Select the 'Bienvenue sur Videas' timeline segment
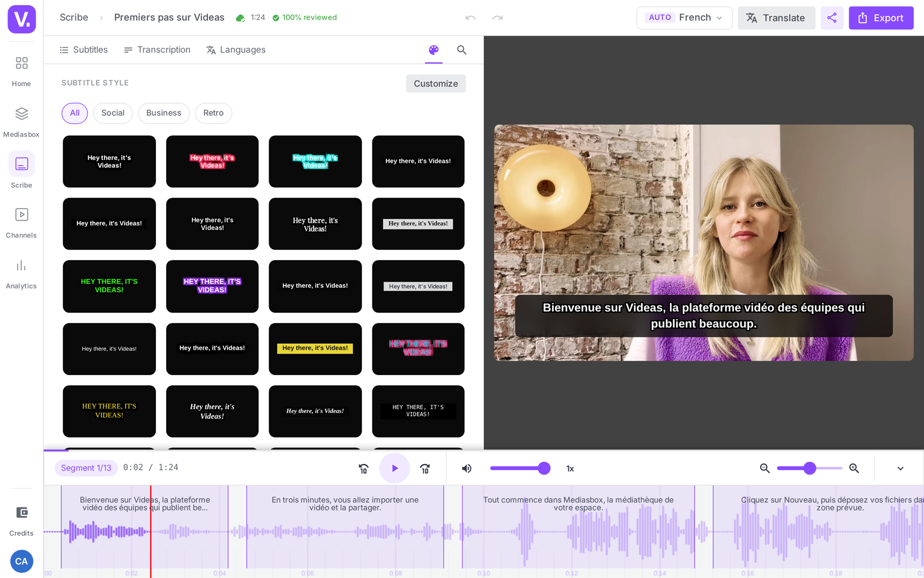The image size is (924, 578). [x=144, y=527]
